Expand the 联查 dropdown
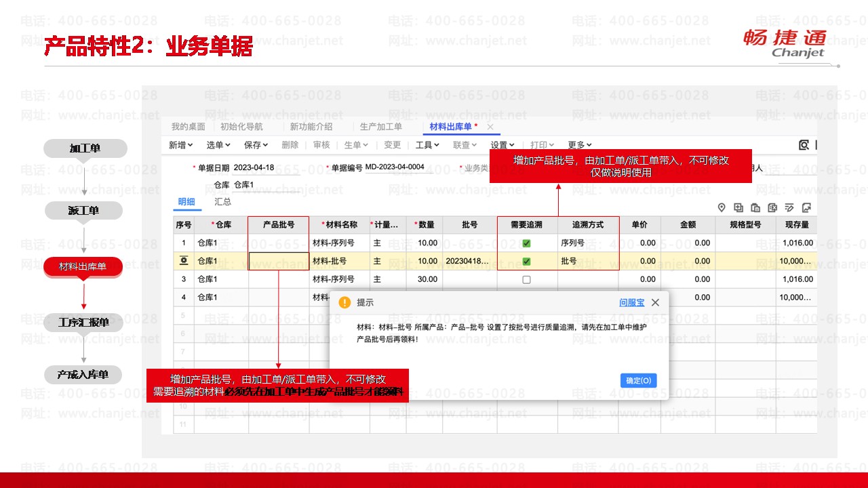The width and height of the screenshot is (868, 488). [x=465, y=145]
